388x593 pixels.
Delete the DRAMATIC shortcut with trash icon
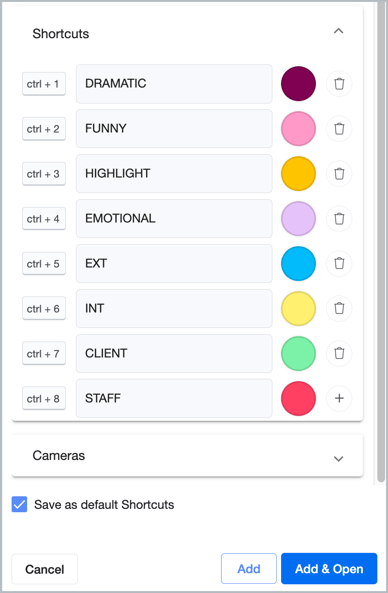pos(339,84)
